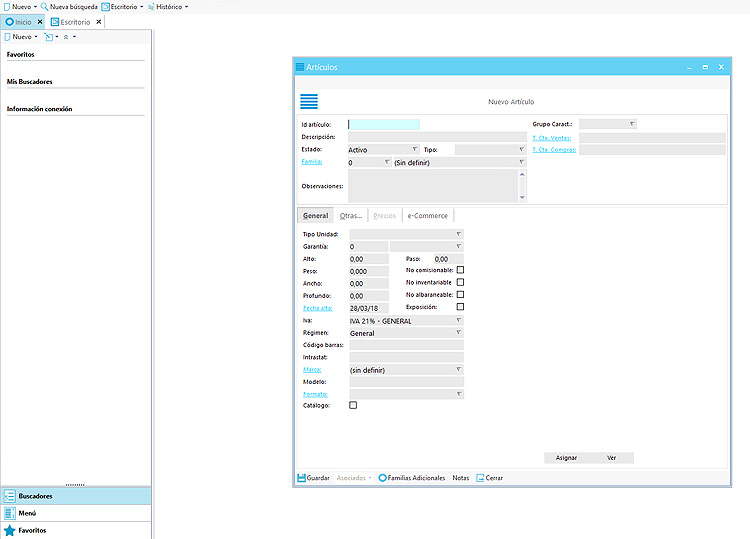Enable the Exposición checkbox

pyautogui.click(x=460, y=307)
